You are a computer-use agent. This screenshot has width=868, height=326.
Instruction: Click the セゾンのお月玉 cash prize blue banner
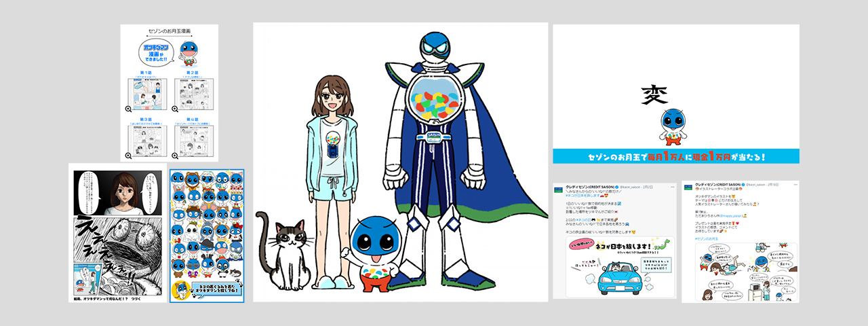(x=676, y=156)
